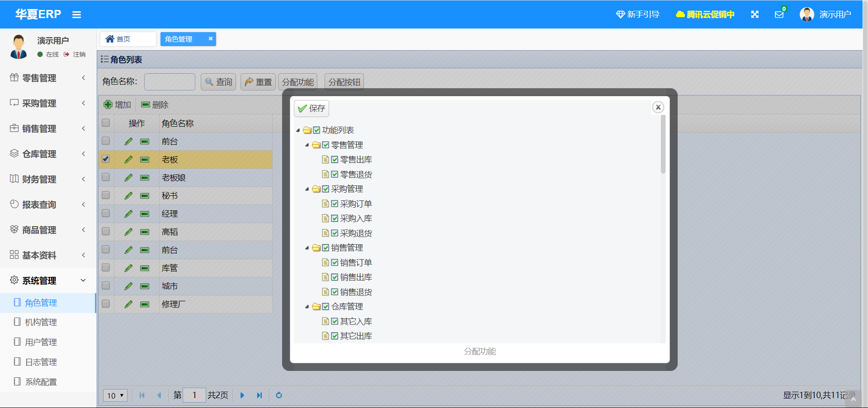Switch to the 首页 tab
The height and width of the screenshot is (408, 868).
pyautogui.click(x=128, y=39)
